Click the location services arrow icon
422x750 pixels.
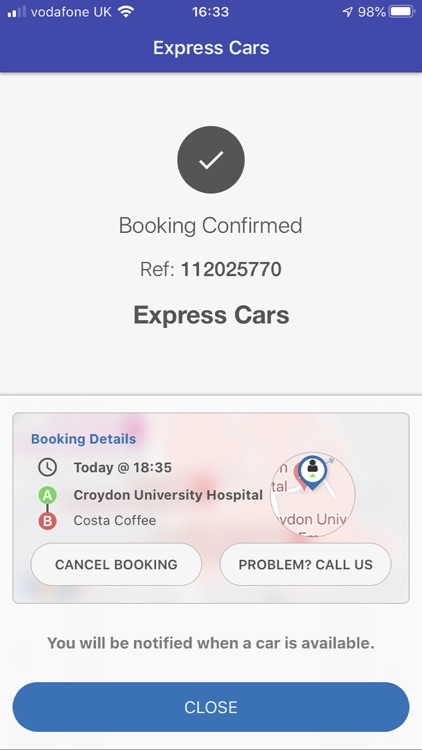pos(348,12)
